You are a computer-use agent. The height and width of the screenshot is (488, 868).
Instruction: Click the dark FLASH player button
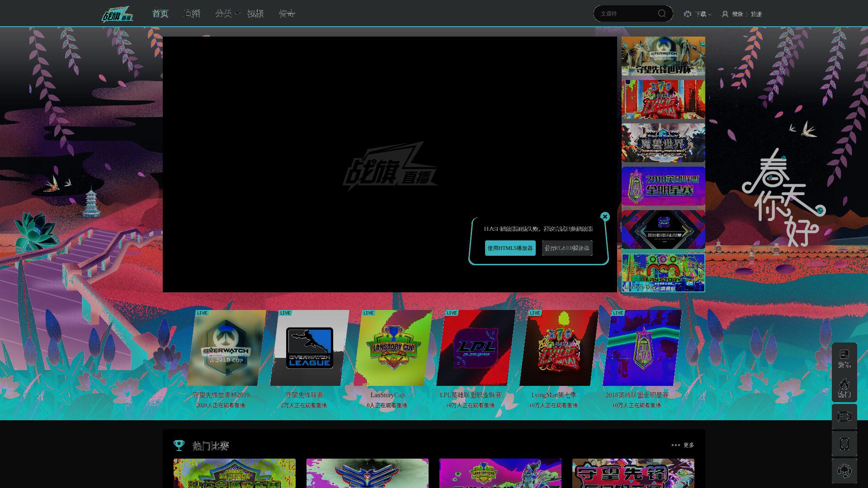coord(567,248)
